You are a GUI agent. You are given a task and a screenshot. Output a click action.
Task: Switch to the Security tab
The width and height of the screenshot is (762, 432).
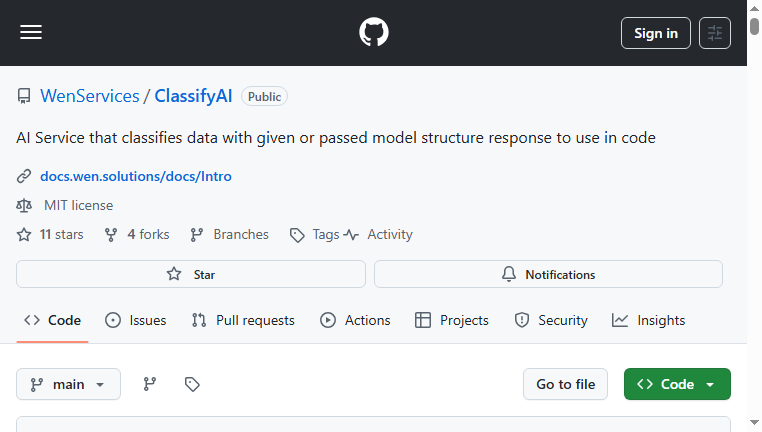(x=551, y=320)
